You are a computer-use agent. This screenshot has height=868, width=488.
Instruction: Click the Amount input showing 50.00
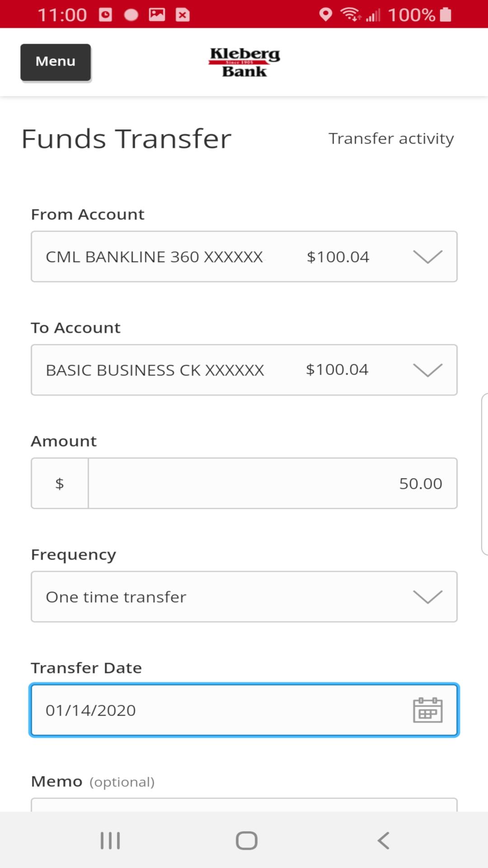[x=272, y=483]
